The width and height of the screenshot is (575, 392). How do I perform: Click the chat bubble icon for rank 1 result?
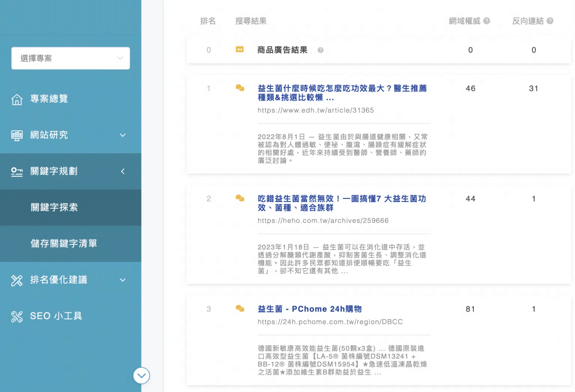pos(240,88)
